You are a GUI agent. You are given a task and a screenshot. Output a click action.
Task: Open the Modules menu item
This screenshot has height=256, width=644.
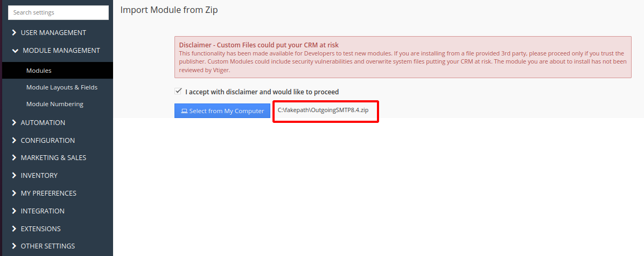point(39,71)
